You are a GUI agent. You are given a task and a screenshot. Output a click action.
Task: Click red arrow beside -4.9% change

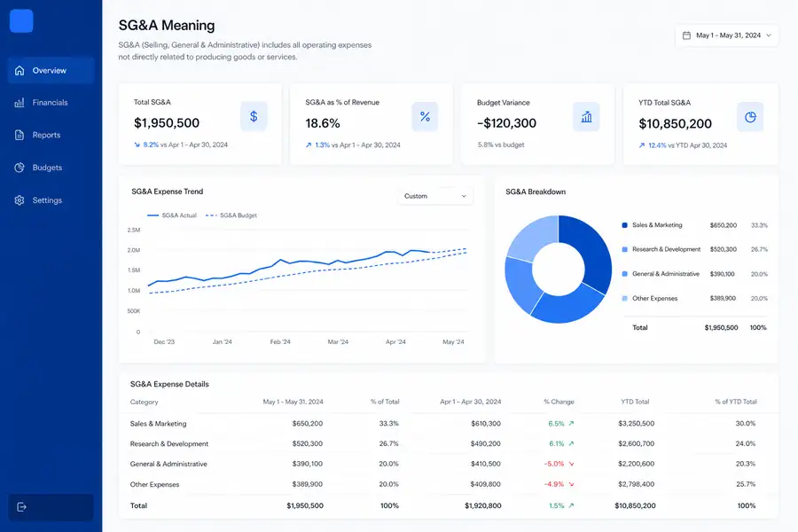tap(571, 484)
